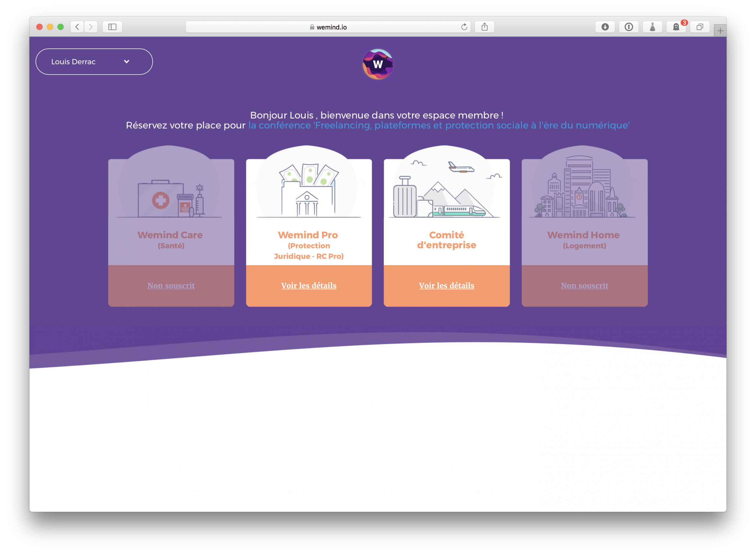Click the flask extension icon

click(x=652, y=27)
